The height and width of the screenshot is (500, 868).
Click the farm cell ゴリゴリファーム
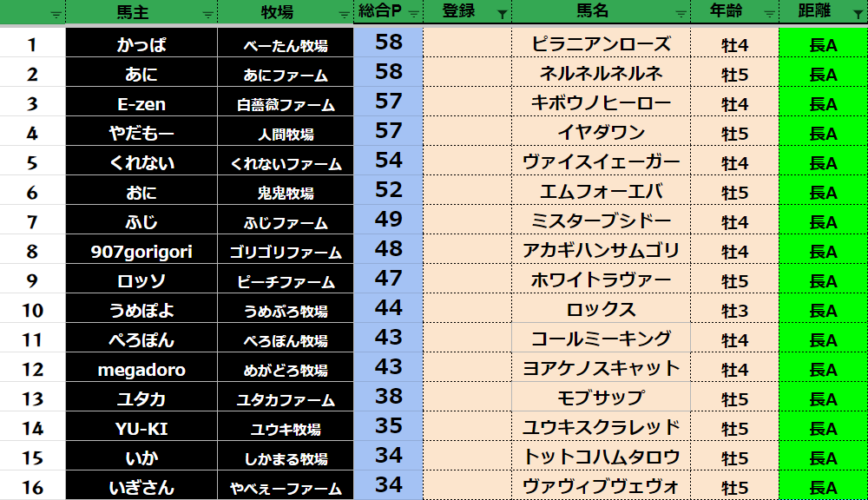[x=286, y=253]
